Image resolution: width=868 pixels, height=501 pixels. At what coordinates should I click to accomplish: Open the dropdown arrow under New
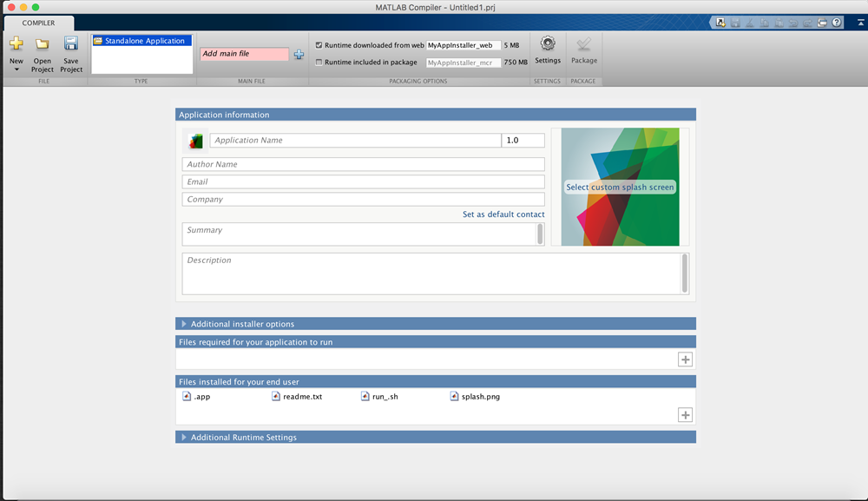(x=16, y=69)
